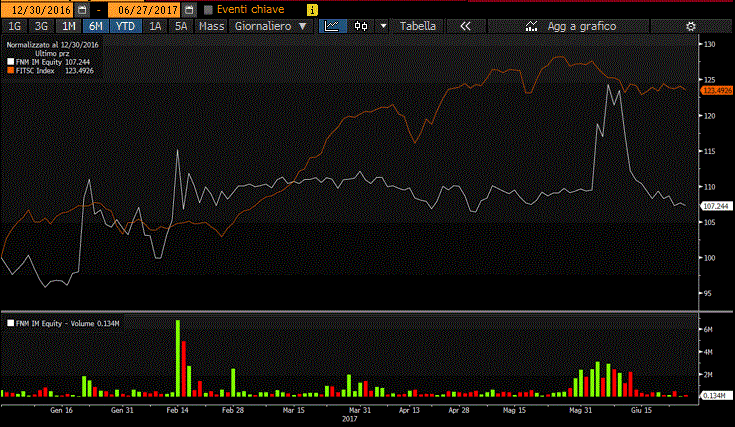Click the Agg a grafico chart icon
This screenshot has height=427, width=735.
click(x=531, y=26)
